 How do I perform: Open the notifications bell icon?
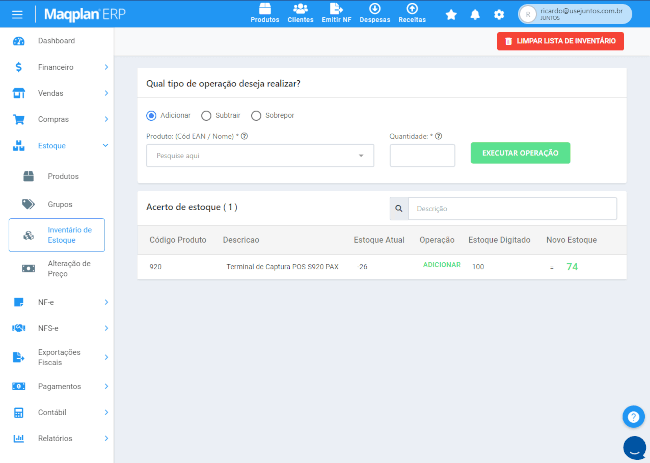[x=475, y=15]
